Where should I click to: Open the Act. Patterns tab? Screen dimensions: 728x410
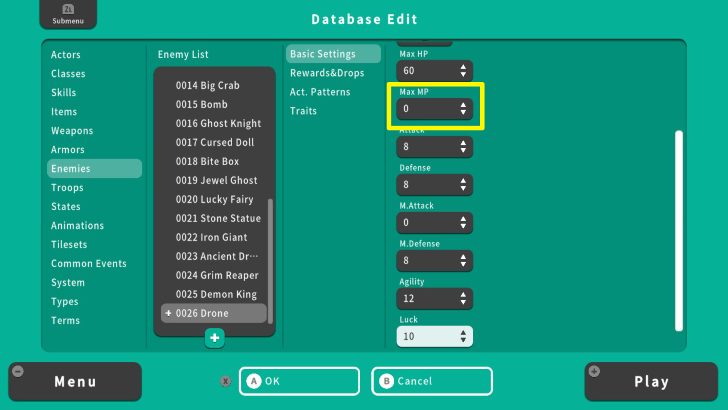point(320,92)
